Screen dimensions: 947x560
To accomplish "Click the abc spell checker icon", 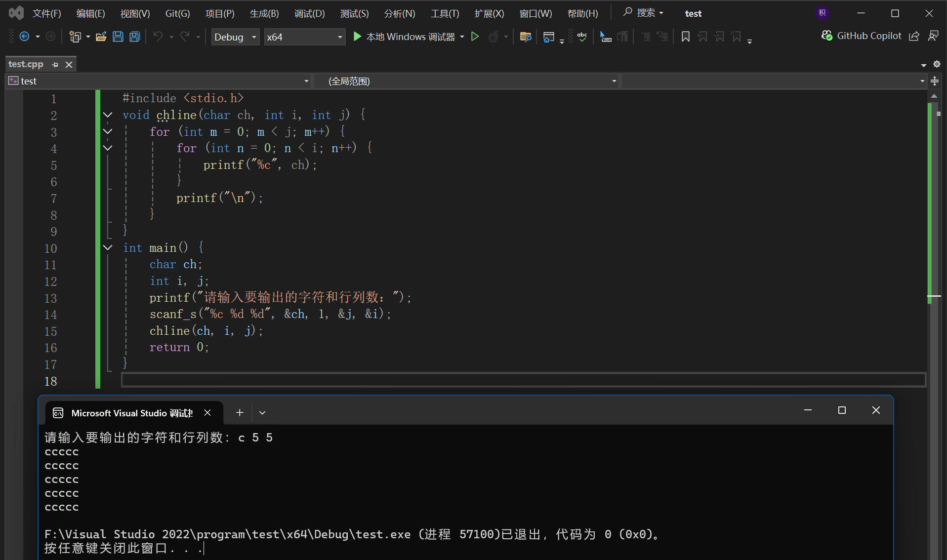I will pyautogui.click(x=582, y=37).
